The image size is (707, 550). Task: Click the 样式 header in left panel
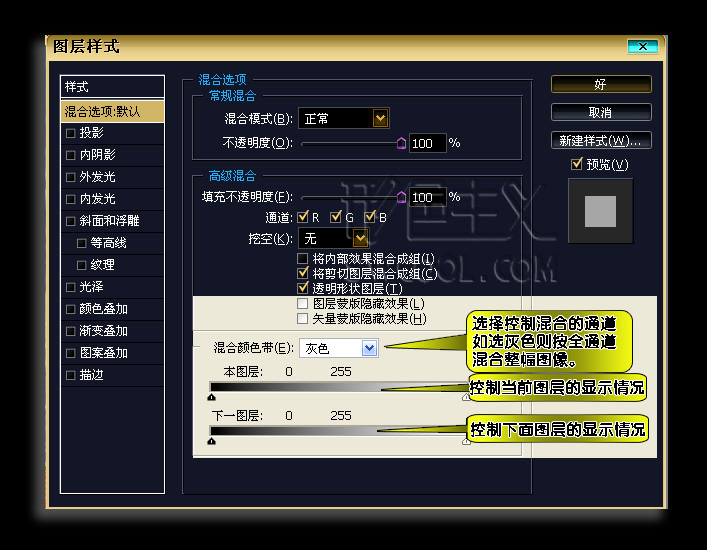[112, 87]
